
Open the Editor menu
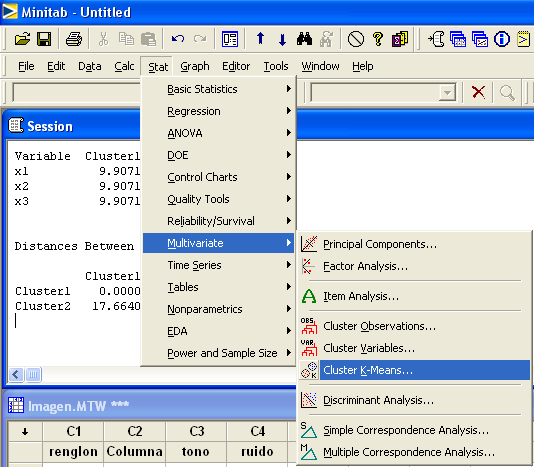[x=236, y=66]
